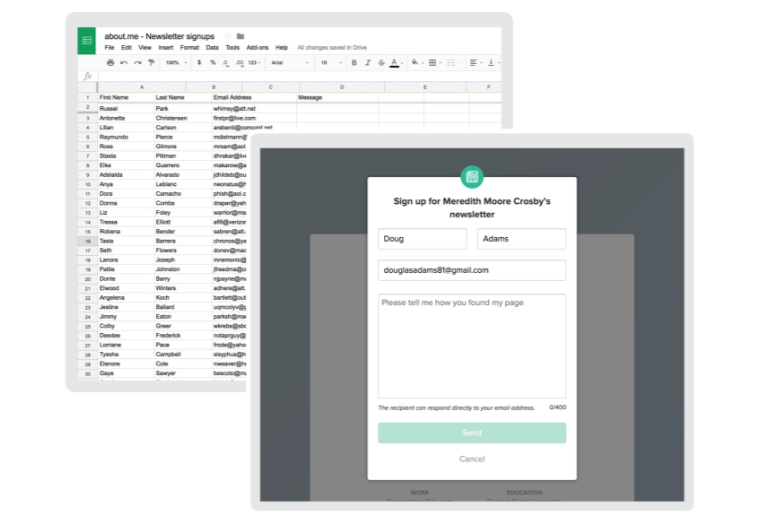The height and width of the screenshot is (514, 760).
Task: Select the cell containing 'Russel'
Action: click(x=125, y=109)
